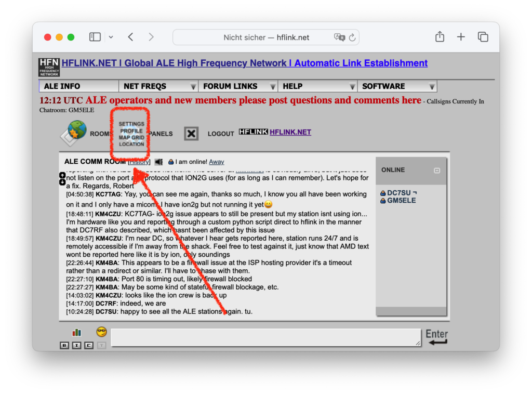Image resolution: width=532 pixels, height=394 pixels.
Task: Go back in Safari
Action: point(130,37)
